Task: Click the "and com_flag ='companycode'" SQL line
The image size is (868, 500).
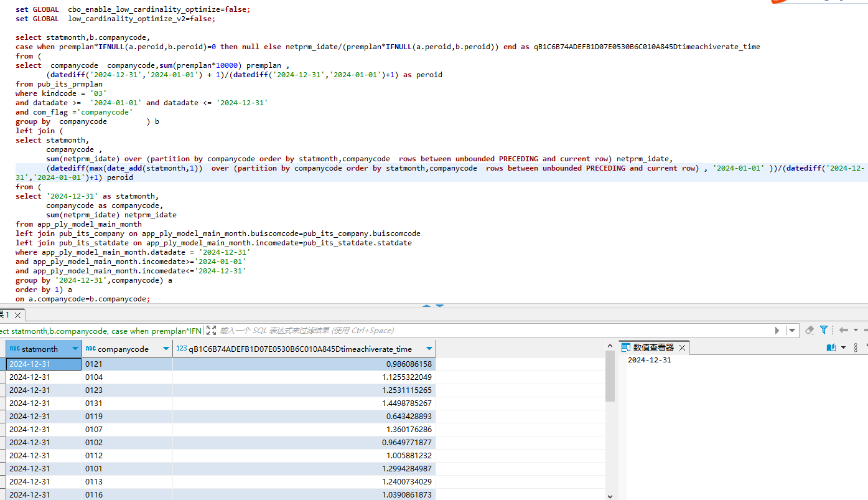Action: tap(74, 112)
